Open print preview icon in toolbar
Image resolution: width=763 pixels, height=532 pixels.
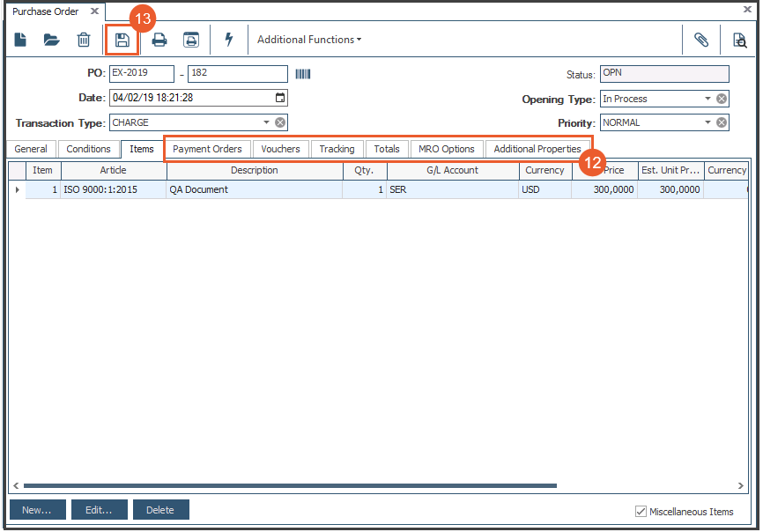click(x=191, y=40)
